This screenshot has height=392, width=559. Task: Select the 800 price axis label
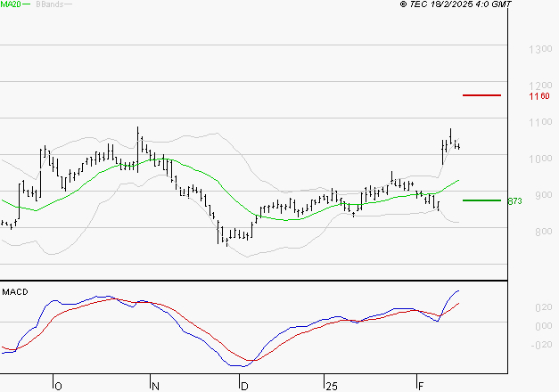coord(544,232)
